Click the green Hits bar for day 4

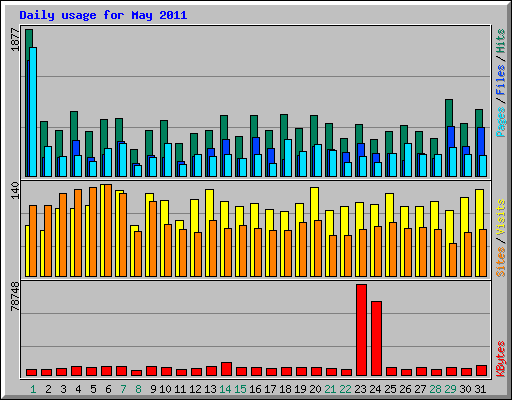tap(74, 126)
